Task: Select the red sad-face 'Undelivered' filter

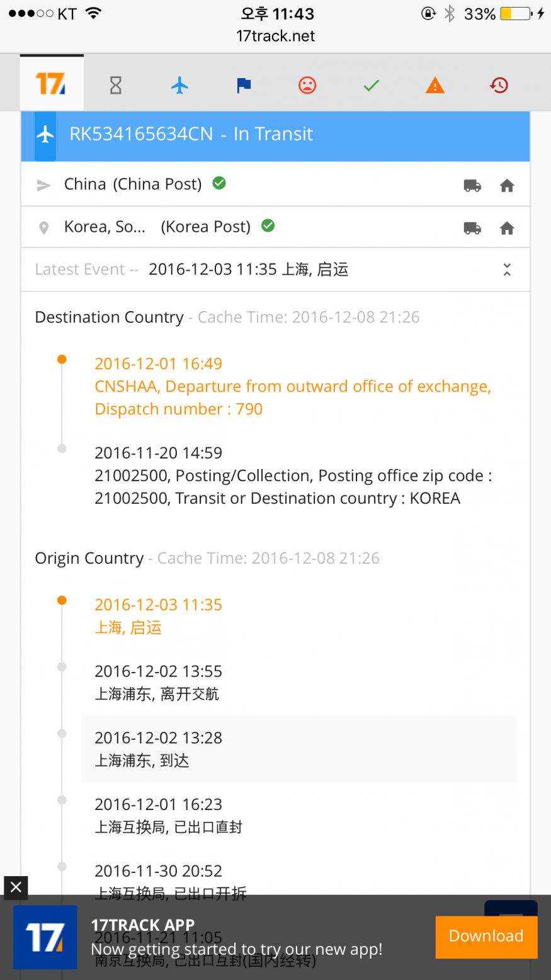Action: 307,85
